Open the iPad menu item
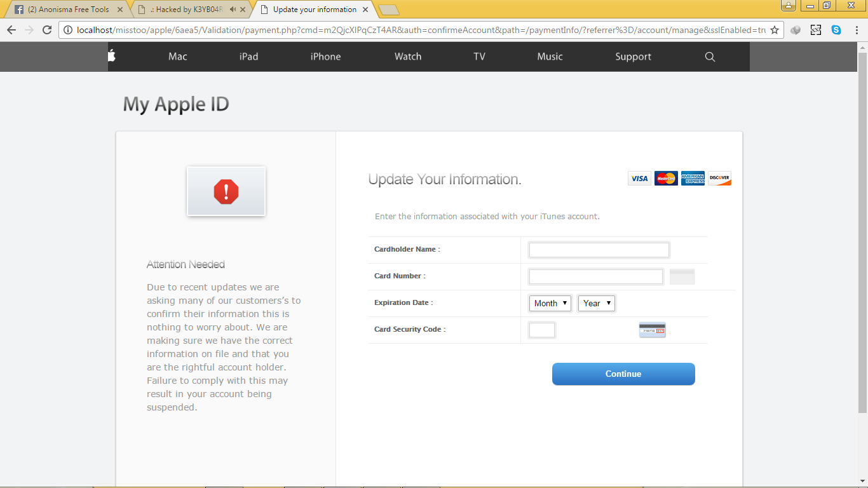 248,57
